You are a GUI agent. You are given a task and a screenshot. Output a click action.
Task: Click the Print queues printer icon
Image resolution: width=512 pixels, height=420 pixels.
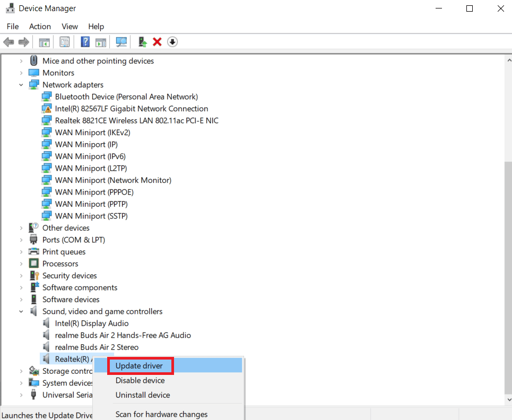pos(33,251)
